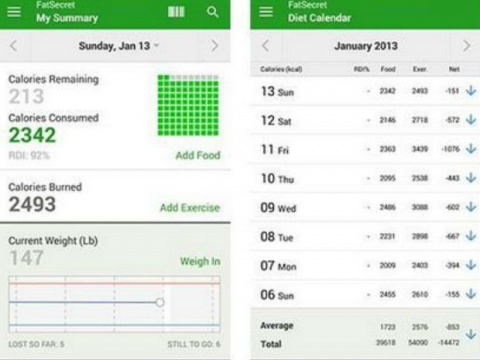
Task: Tap the barcode scanner icon
Action: pos(176,12)
